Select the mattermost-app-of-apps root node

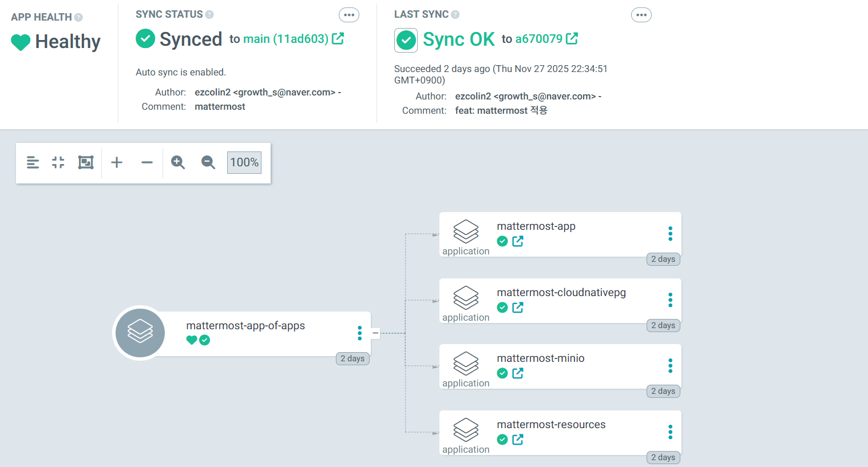241,333
